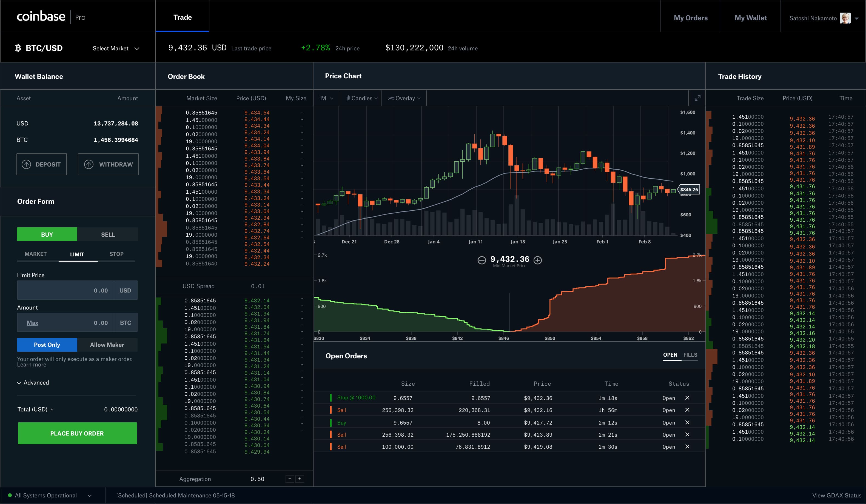866x504 pixels.
Task: Click the SELL order button
Action: tap(107, 234)
